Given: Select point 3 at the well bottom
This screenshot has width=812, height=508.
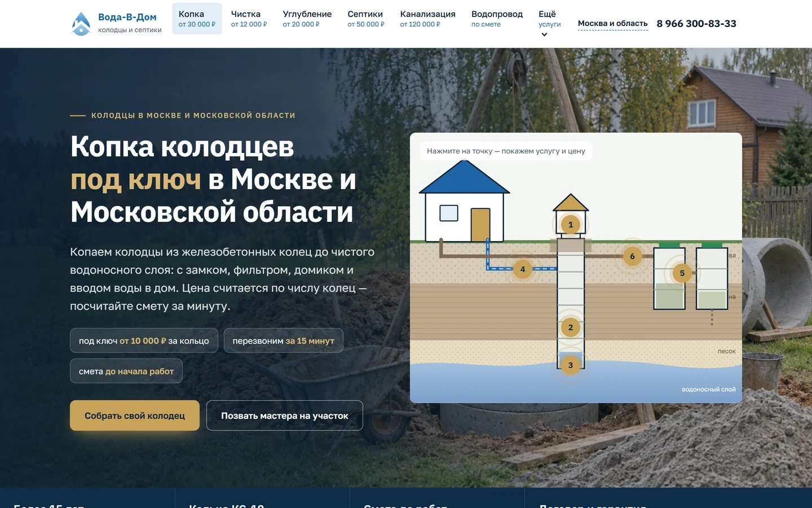Looking at the screenshot, I should 571,365.
